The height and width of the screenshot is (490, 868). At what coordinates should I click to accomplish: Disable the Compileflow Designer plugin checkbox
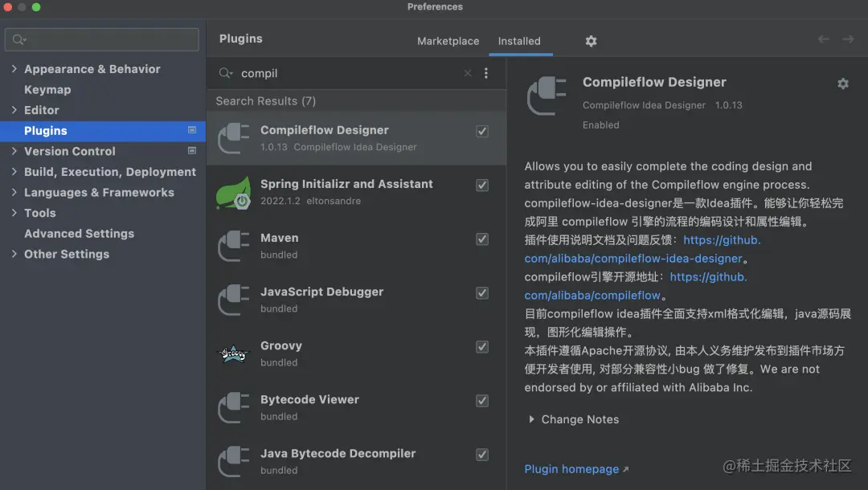(x=482, y=131)
